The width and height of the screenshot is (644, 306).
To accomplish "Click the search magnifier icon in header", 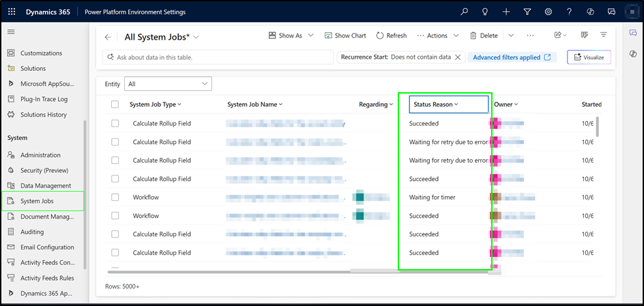I will click(465, 12).
